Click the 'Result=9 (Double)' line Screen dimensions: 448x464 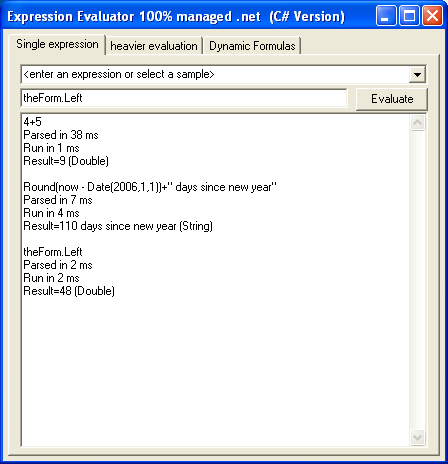(x=66, y=161)
